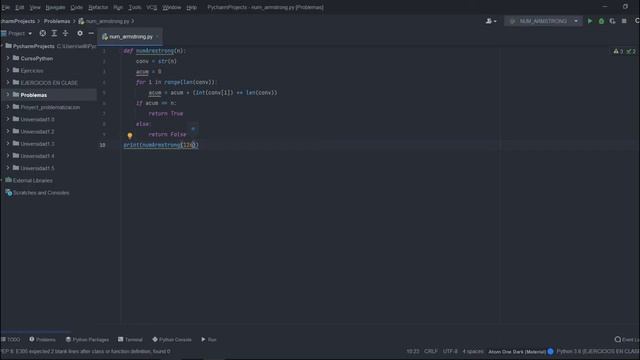Image resolution: width=640 pixels, height=360 pixels.
Task: Expand the Universidad1.0 folder
Action: pos(8,119)
